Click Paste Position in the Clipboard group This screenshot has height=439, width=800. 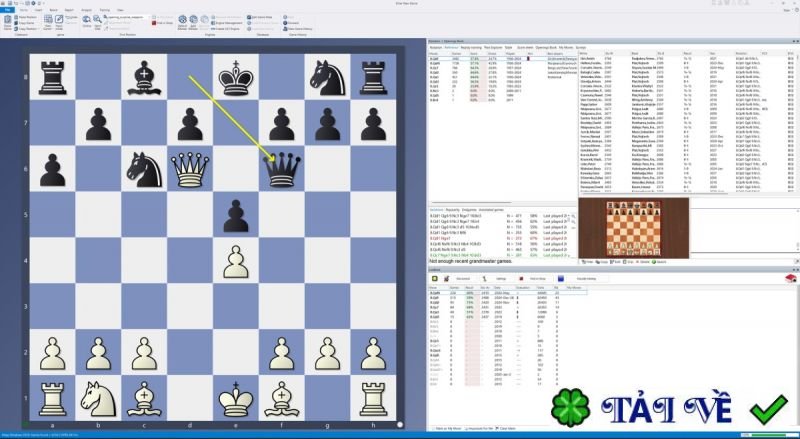26,17
